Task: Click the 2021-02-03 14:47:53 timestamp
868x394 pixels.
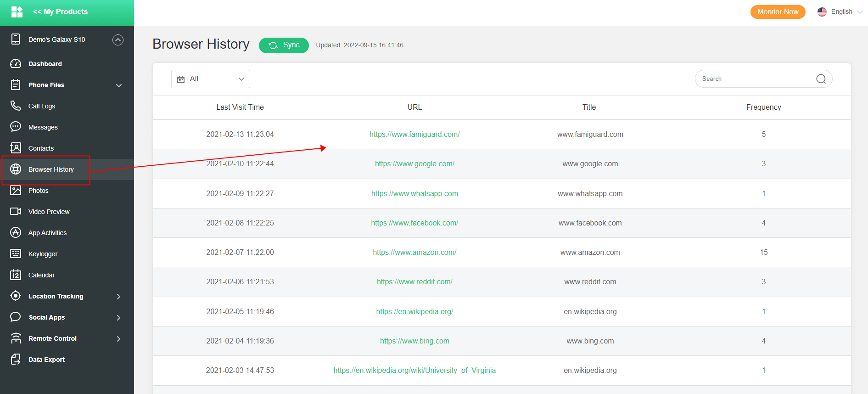Action: pos(240,370)
